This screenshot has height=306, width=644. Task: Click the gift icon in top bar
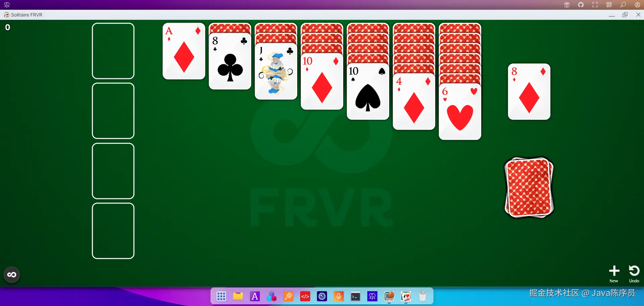coord(567,5)
